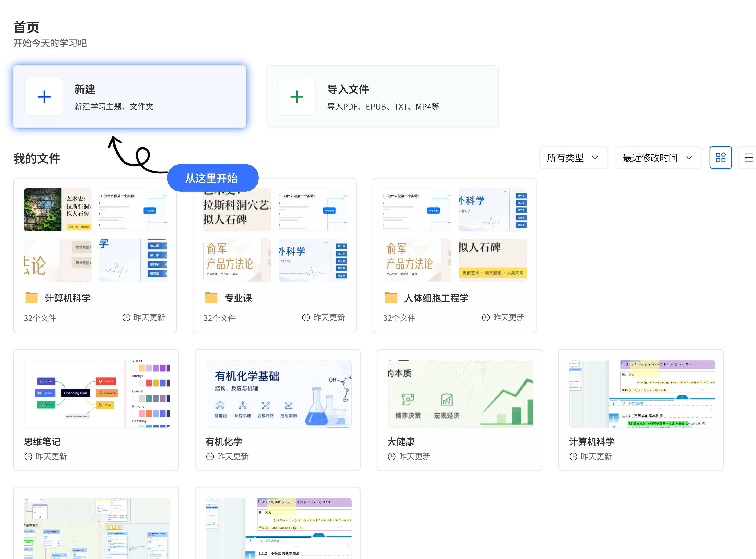This screenshot has width=756, height=559.
Task: Open the bottom-row mind map canvas thumbnail
Action: point(97,528)
